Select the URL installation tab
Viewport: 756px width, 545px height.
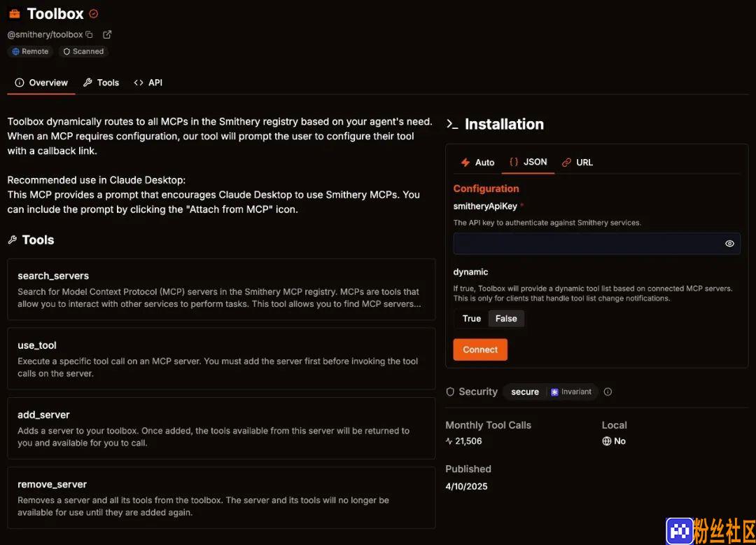click(x=577, y=163)
